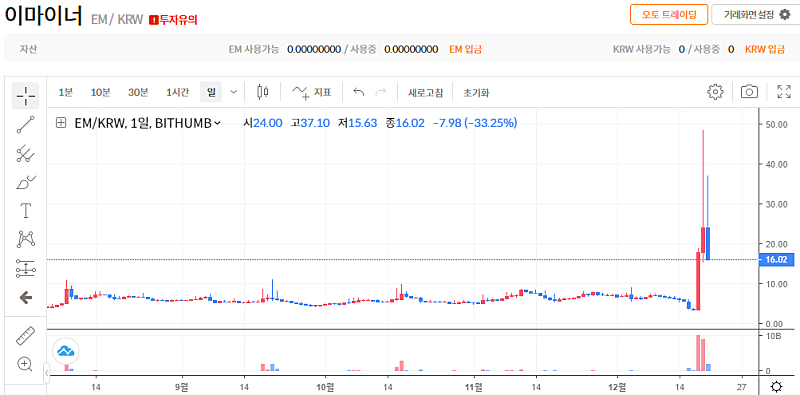Select the text annotation tool

(x=26, y=211)
